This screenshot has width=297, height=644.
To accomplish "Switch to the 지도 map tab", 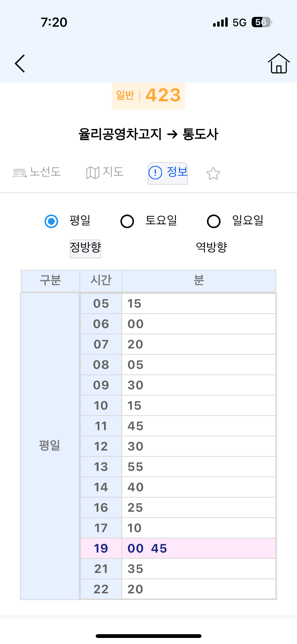I will coord(105,172).
